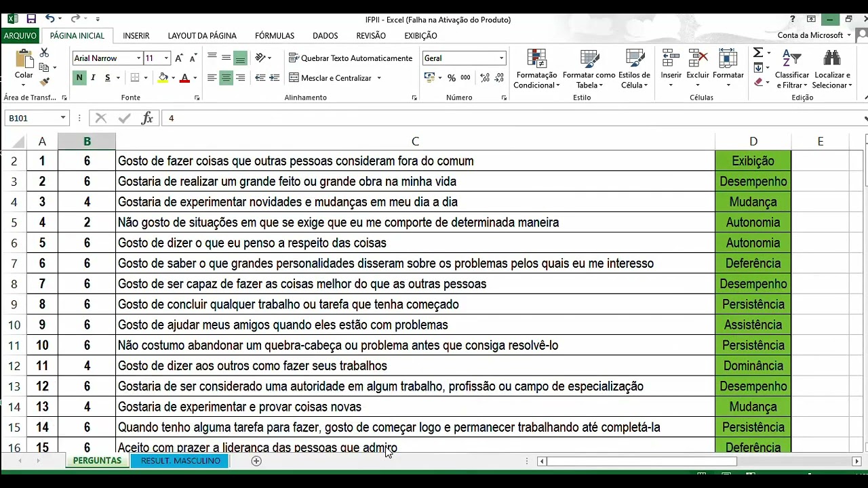868x488 pixels.
Task: Apply the yellow fill color bucket
Action: coord(163,78)
